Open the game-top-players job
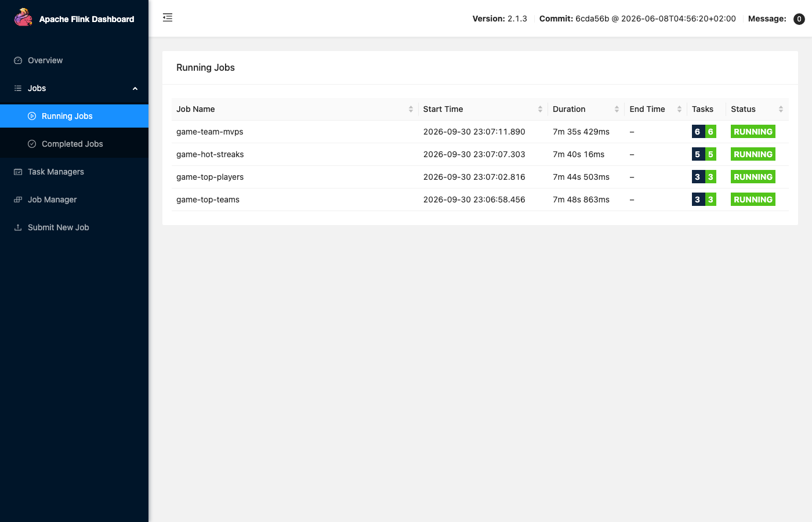Viewport: 812px width, 522px height. [x=210, y=177]
